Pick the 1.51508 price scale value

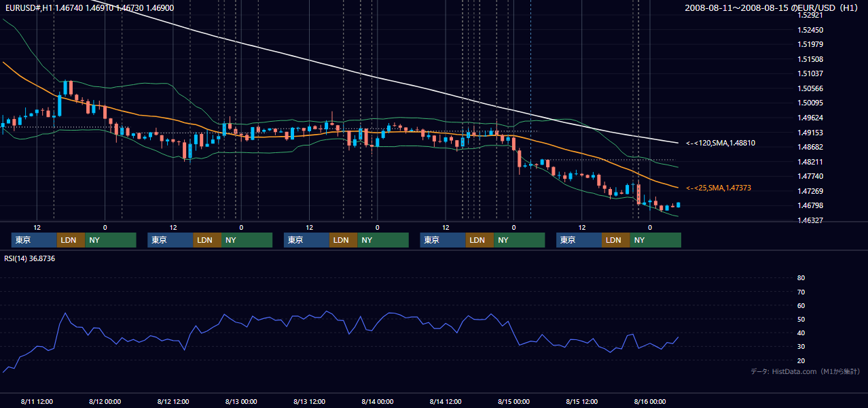tap(810, 59)
